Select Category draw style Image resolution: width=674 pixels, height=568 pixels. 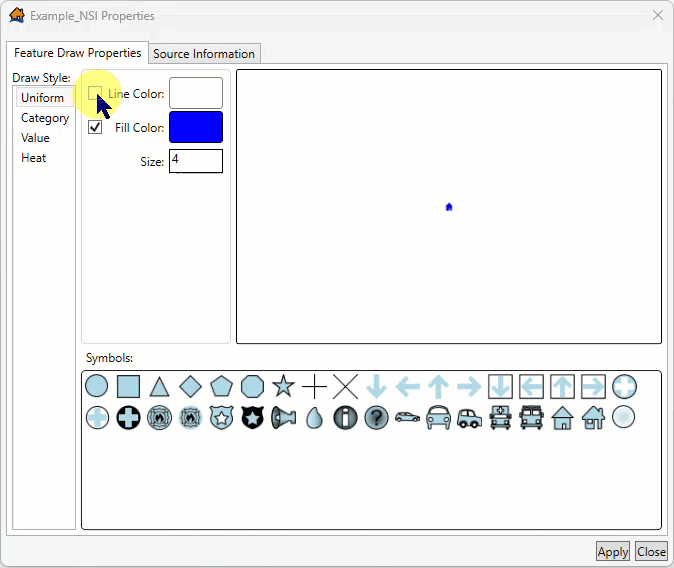click(x=45, y=118)
